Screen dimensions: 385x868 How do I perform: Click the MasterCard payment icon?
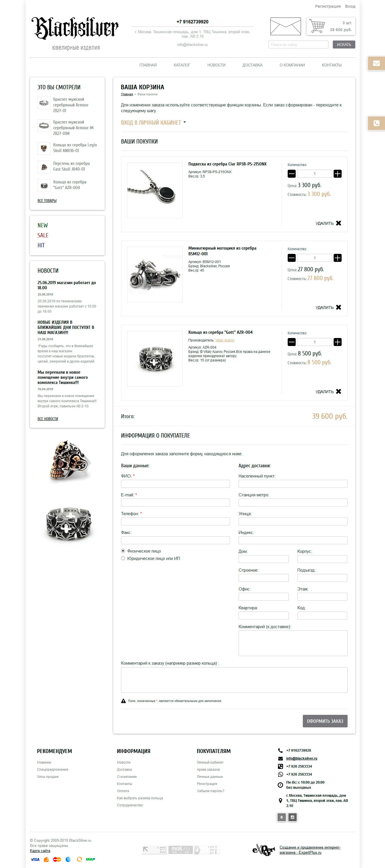point(57,859)
